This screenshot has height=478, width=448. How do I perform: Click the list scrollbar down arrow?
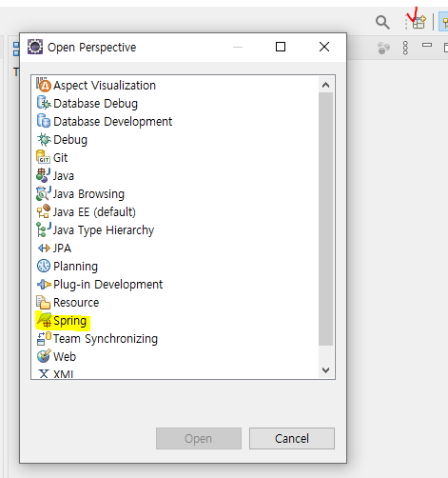tap(325, 370)
